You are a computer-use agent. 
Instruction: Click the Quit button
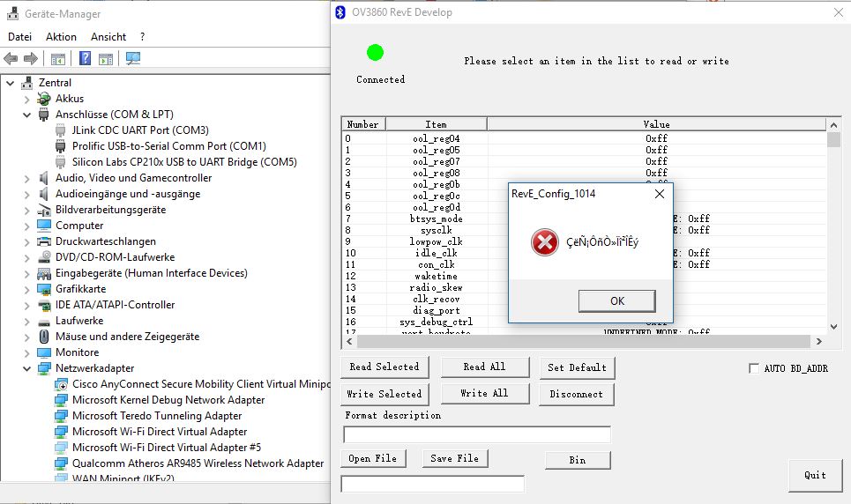pos(815,476)
